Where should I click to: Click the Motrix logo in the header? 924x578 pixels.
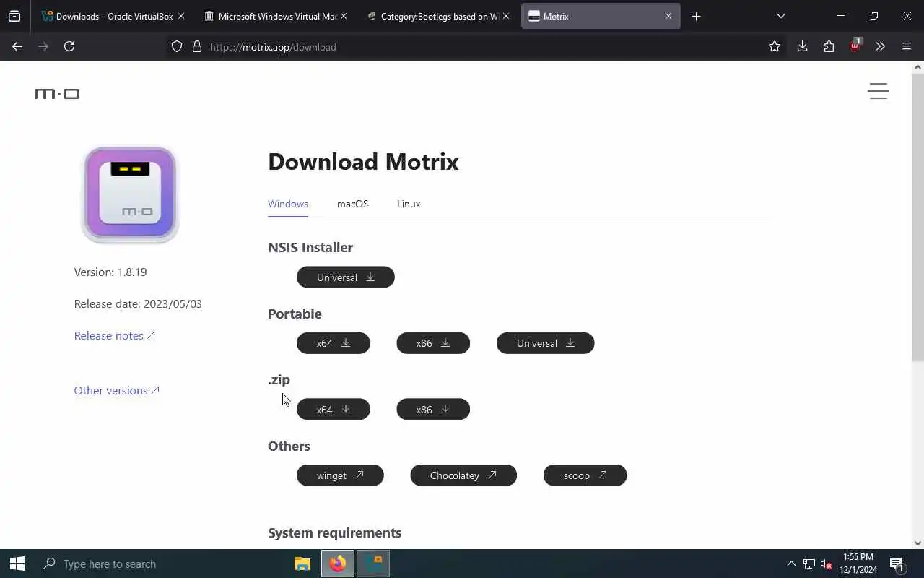(x=57, y=93)
